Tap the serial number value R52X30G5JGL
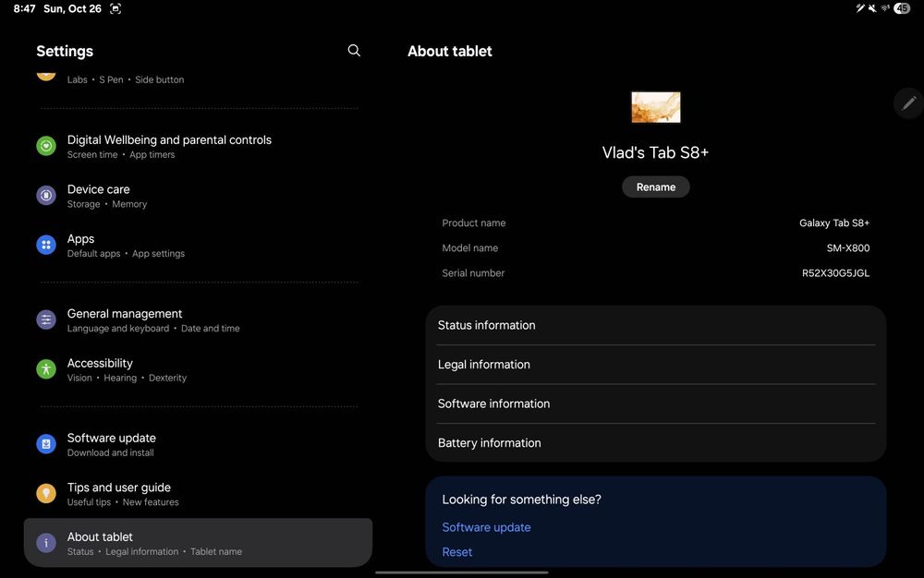Screen dimensions: 924x578 point(835,273)
